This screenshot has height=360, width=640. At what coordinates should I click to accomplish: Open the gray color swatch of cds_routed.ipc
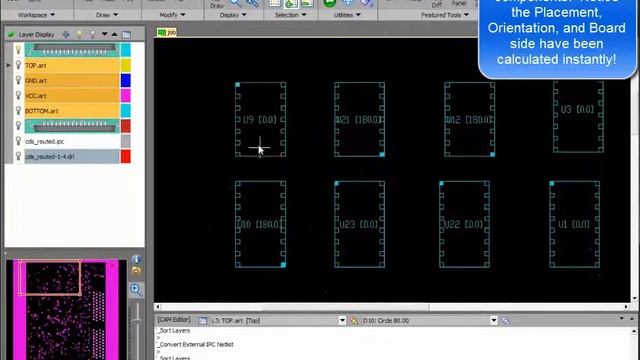click(126, 141)
